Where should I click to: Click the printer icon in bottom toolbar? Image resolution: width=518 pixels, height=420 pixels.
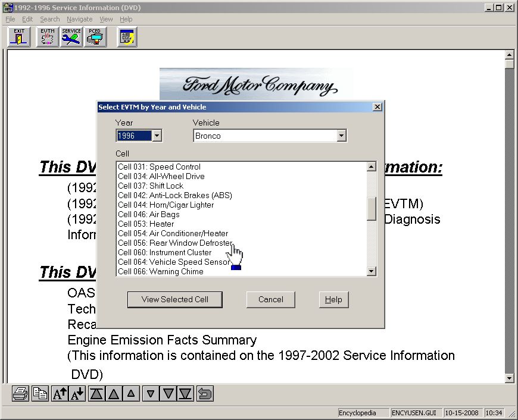coord(20,394)
